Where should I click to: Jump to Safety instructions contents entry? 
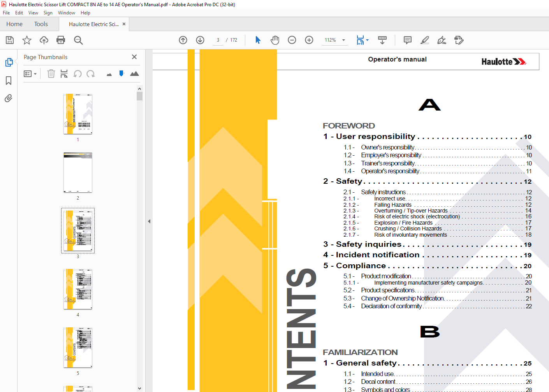coord(438,192)
